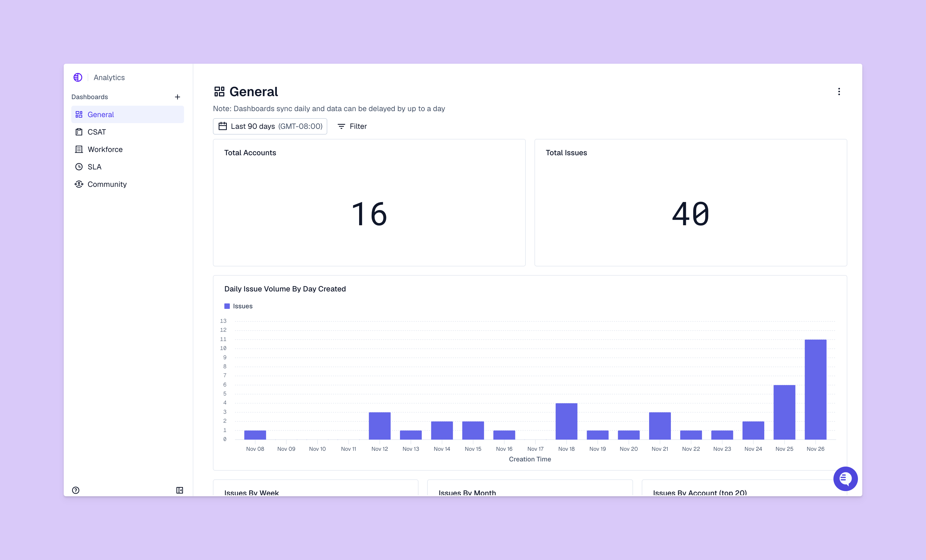Collapse the sidebar using the panel icon
Screen dimensions: 926x560
(179, 490)
